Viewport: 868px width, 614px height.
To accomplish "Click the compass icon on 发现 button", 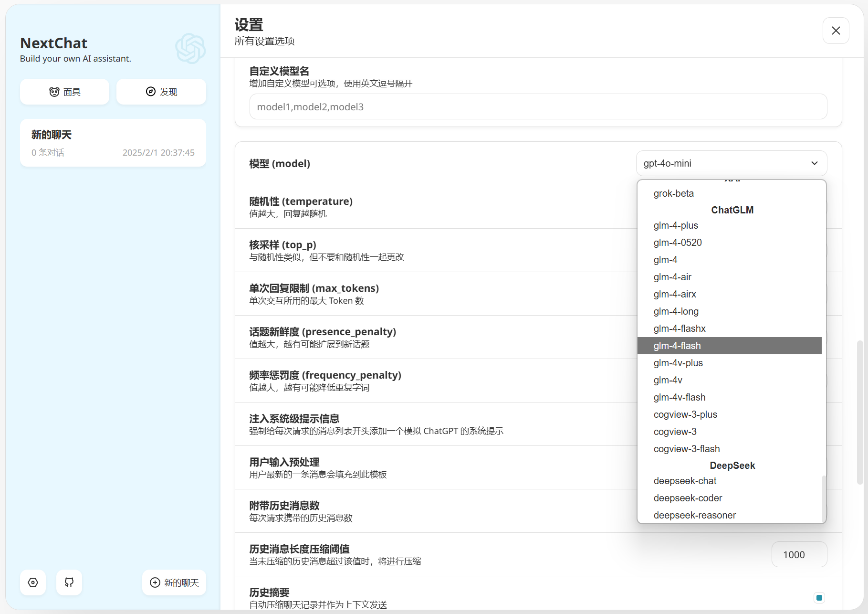I will 150,92.
